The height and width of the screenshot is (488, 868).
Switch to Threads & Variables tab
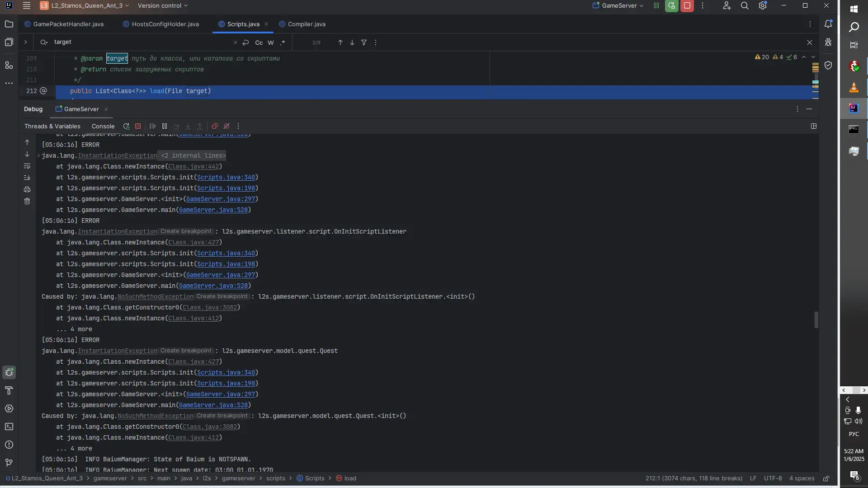[52, 127]
